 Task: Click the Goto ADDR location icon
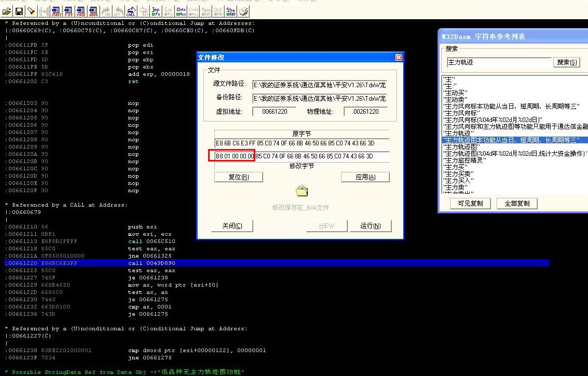(x=93, y=11)
